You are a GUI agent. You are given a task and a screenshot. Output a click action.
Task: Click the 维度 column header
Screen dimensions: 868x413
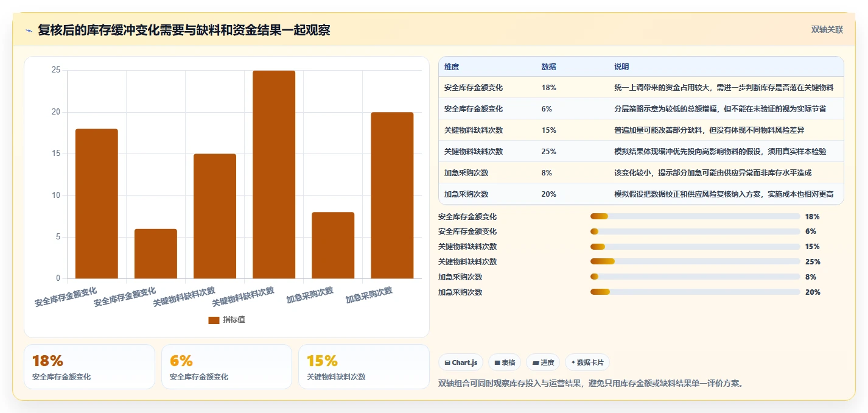(x=452, y=66)
